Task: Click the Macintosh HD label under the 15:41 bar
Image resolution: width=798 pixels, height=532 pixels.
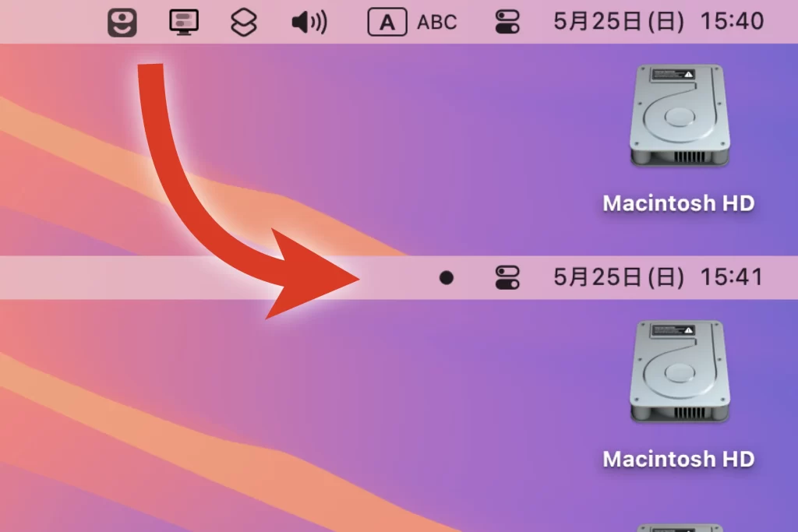Action: [679, 460]
